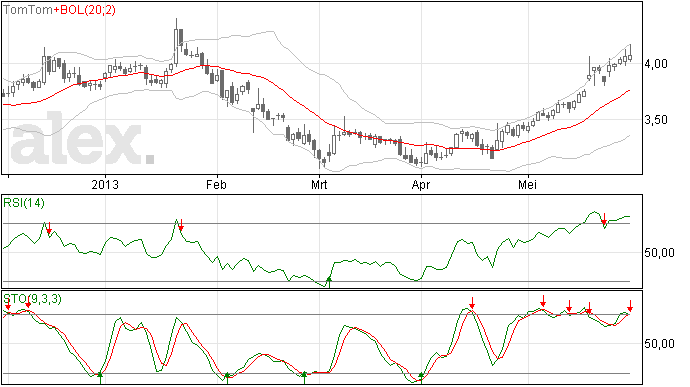
Task: Select the Mei date axis label
Action: (527, 184)
